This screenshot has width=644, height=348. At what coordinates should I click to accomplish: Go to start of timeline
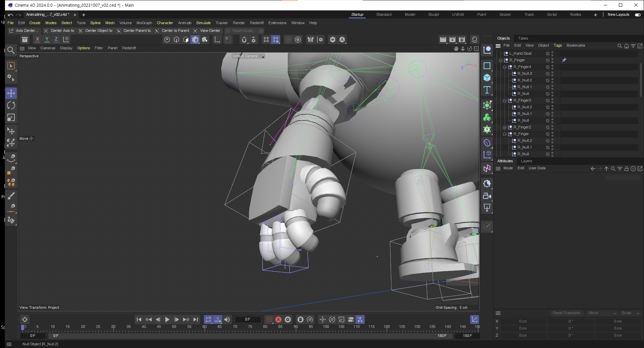click(x=139, y=320)
